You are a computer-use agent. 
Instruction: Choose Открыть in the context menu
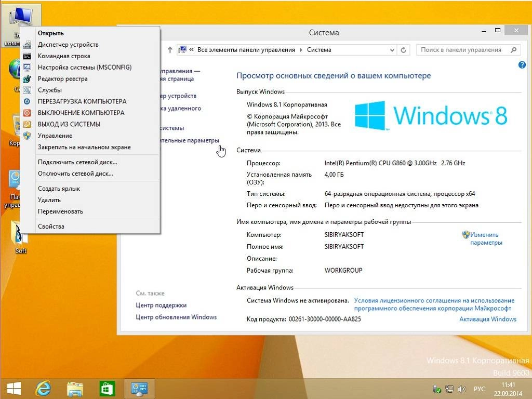click(x=50, y=33)
